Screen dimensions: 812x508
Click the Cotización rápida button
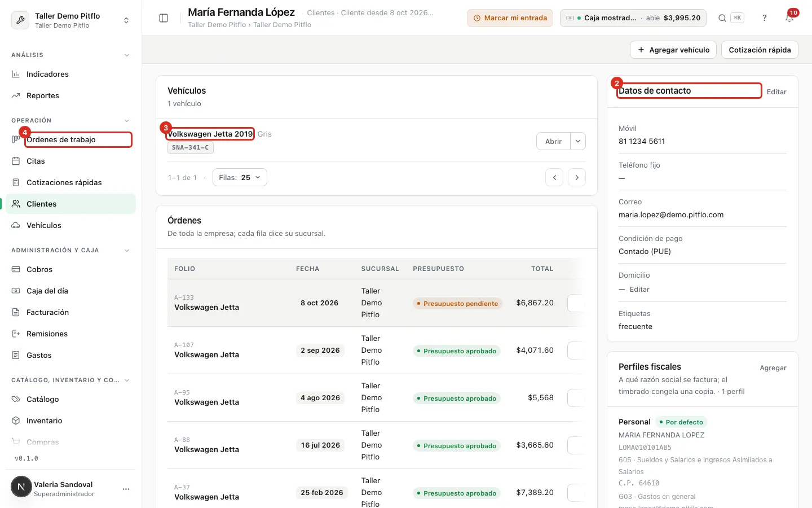[760, 50]
